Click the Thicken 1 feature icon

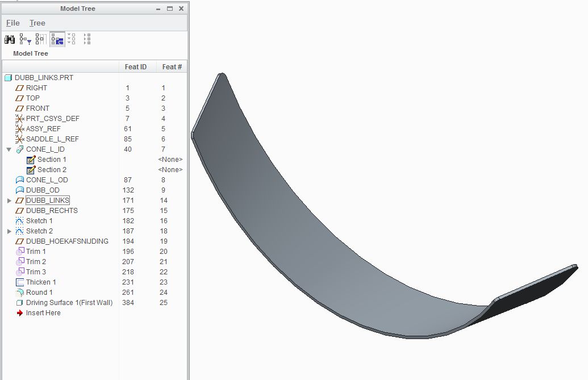19,282
